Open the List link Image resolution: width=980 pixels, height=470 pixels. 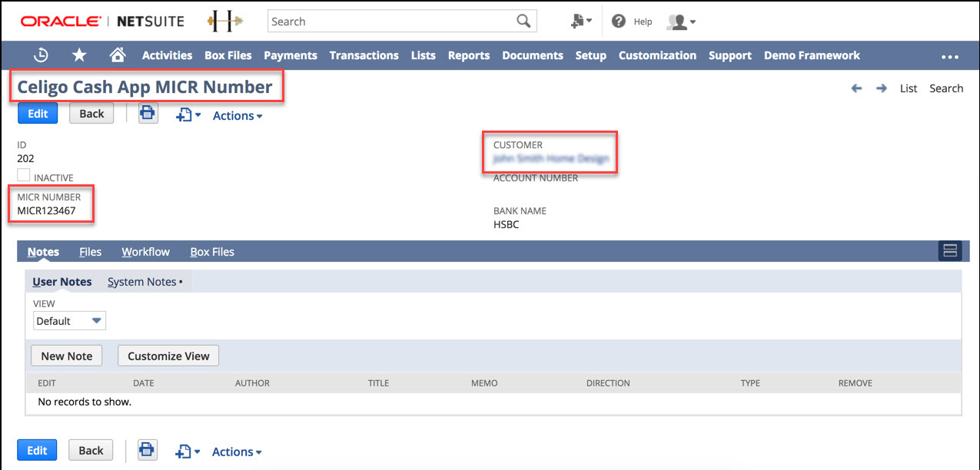tap(909, 88)
